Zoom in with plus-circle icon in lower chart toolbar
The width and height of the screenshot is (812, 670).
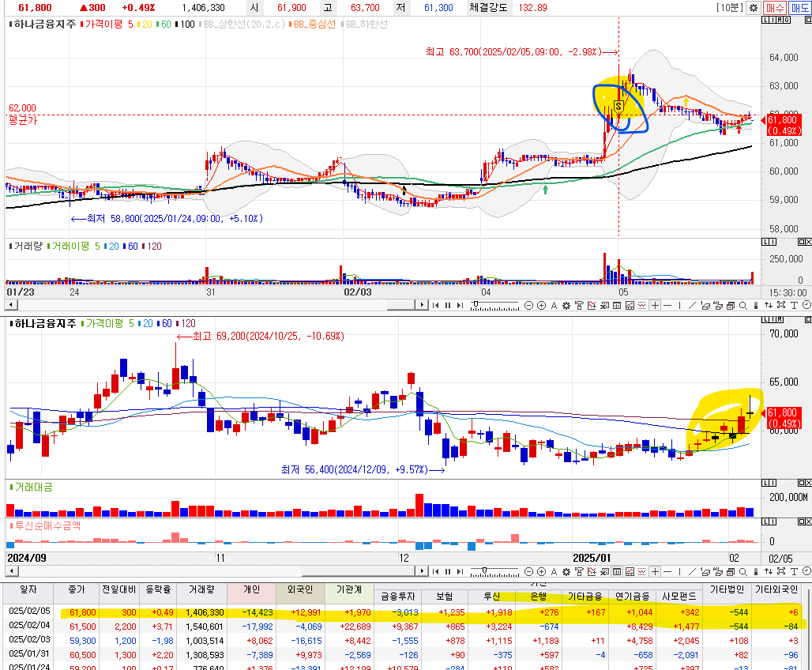[x=541, y=571]
